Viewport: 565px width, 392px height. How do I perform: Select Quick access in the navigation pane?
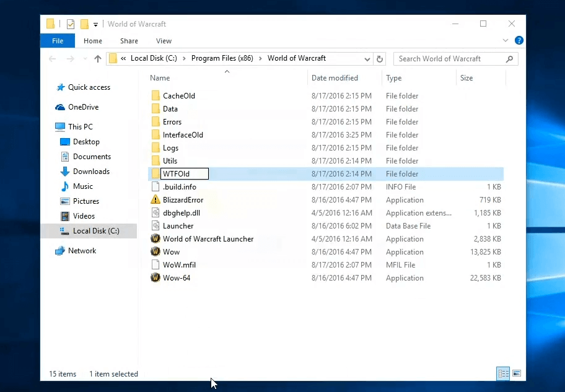84,87
